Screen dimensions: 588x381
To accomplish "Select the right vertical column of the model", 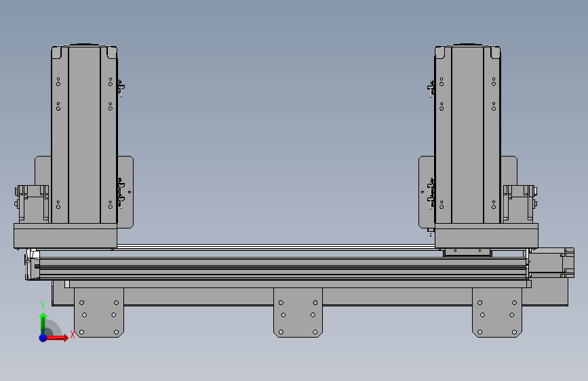I will (468, 134).
